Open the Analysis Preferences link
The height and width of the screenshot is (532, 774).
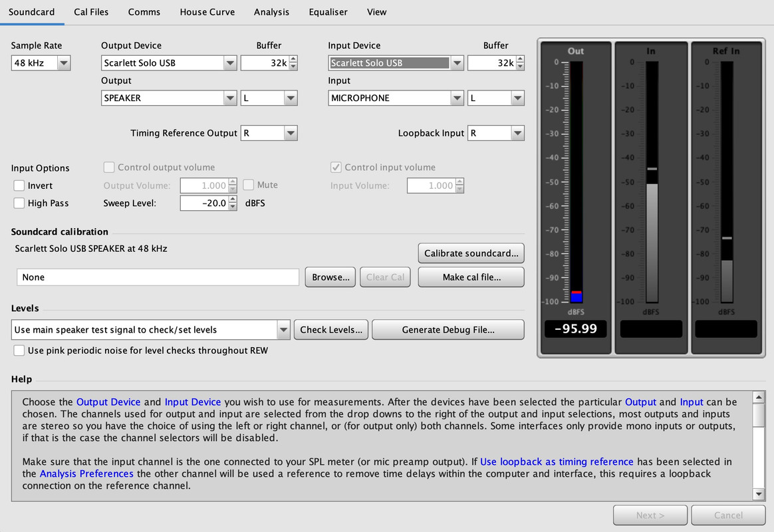[86, 473]
